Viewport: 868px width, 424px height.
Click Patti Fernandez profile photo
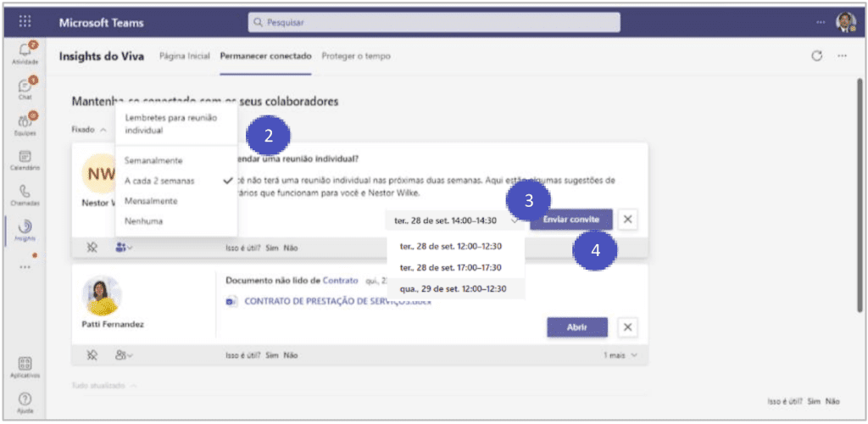102,296
